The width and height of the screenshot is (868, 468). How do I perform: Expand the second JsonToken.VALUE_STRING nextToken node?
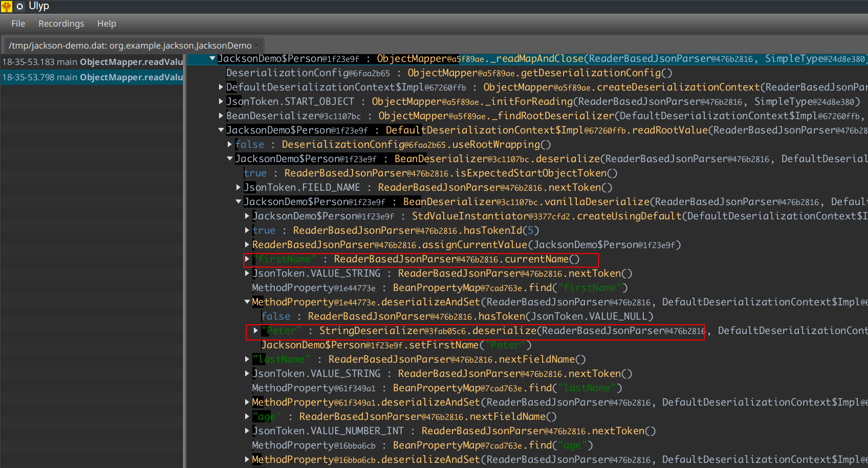pos(247,374)
